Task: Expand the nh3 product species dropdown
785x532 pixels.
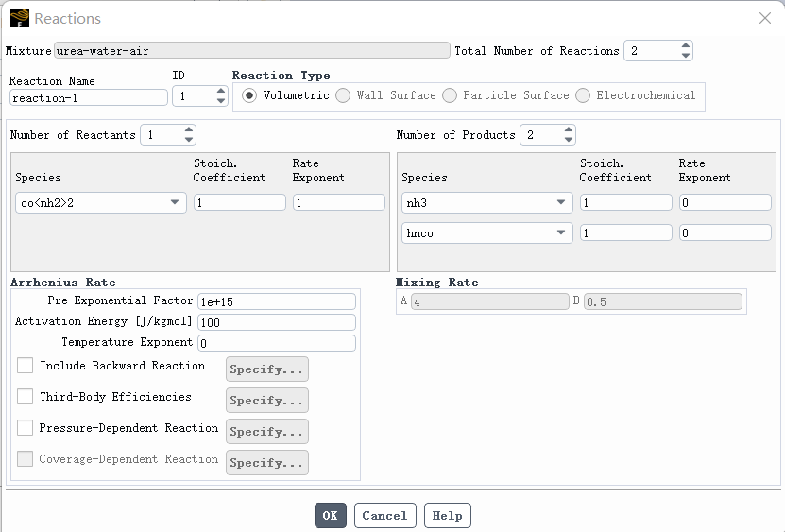Action: (486, 202)
